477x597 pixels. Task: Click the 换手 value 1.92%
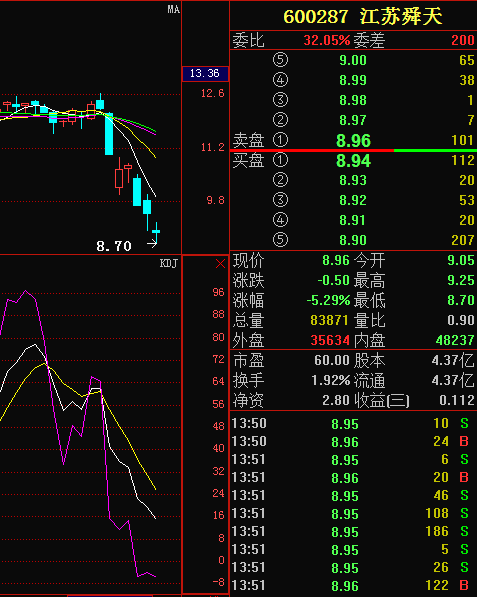[x=330, y=380]
